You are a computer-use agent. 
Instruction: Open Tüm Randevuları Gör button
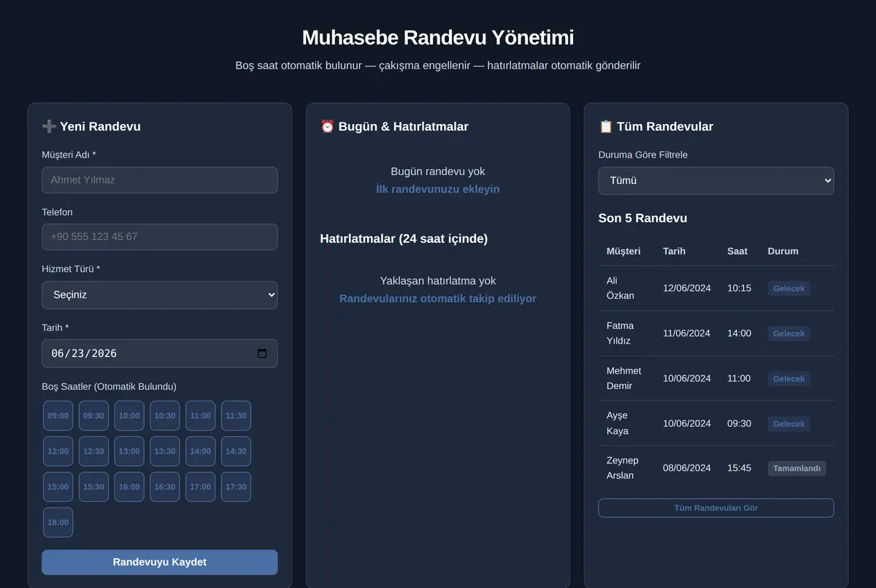(715, 508)
